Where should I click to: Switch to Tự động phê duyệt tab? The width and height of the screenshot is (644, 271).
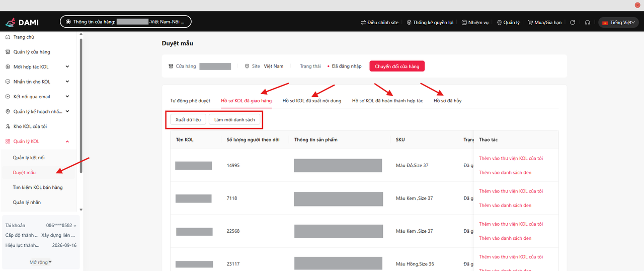pyautogui.click(x=190, y=101)
